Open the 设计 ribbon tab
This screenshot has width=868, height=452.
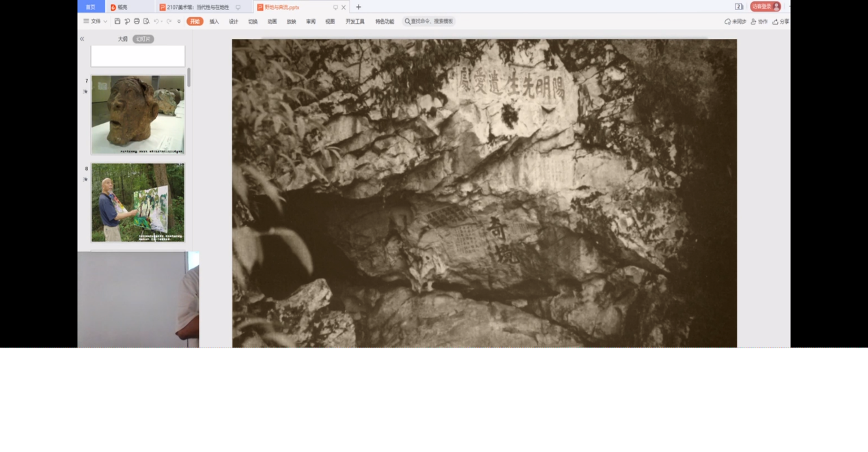tap(234, 22)
